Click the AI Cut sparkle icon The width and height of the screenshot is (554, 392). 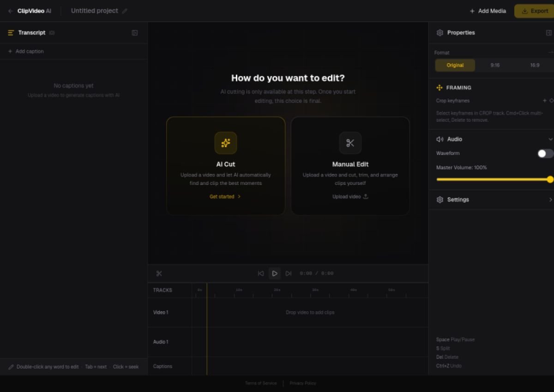click(226, 143)
